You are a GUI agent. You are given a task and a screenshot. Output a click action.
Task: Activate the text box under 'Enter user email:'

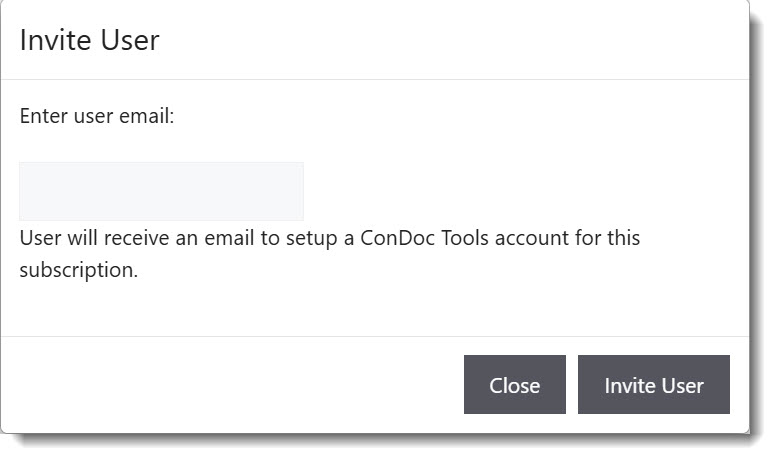(x=161, y=191)
